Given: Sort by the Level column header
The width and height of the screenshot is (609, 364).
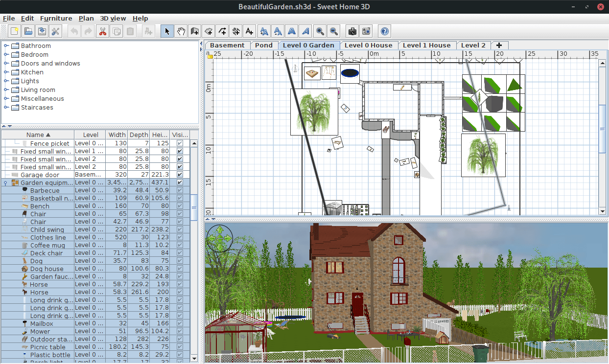Looking at the screenshot, I should (x=91, y=135).
